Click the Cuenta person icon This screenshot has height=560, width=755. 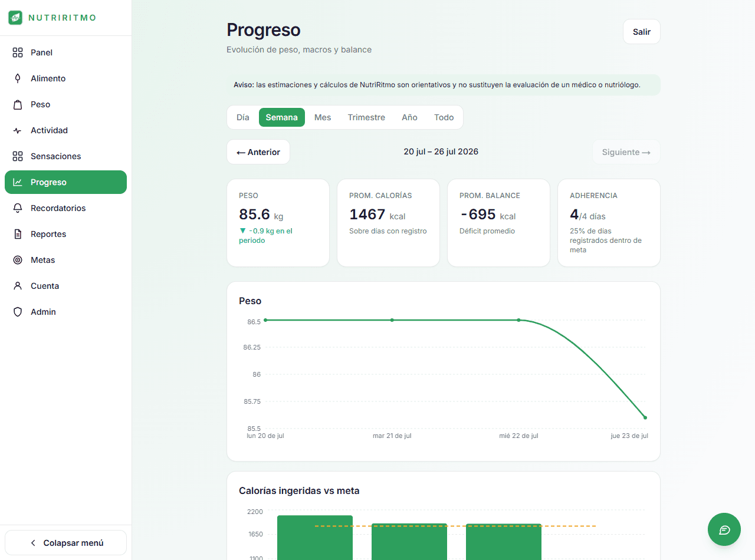click(x=18, y=286)
